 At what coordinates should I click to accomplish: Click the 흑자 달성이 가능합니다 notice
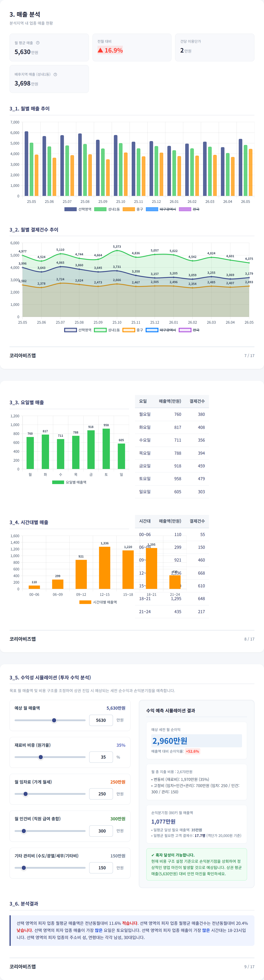pos(197,864)
